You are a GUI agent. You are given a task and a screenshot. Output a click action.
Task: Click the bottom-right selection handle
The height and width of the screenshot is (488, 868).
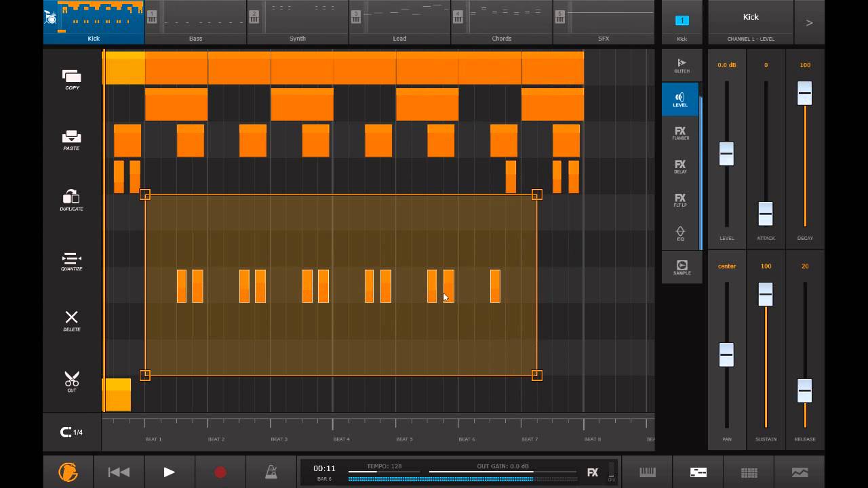pos(536,375)
